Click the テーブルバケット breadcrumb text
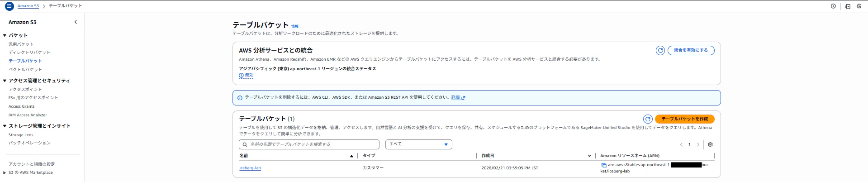 tap(66, 6)
